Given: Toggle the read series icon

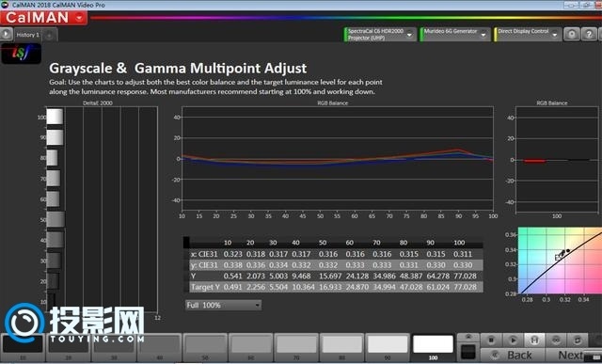Looking at the screenshot, I should point(534,340).
